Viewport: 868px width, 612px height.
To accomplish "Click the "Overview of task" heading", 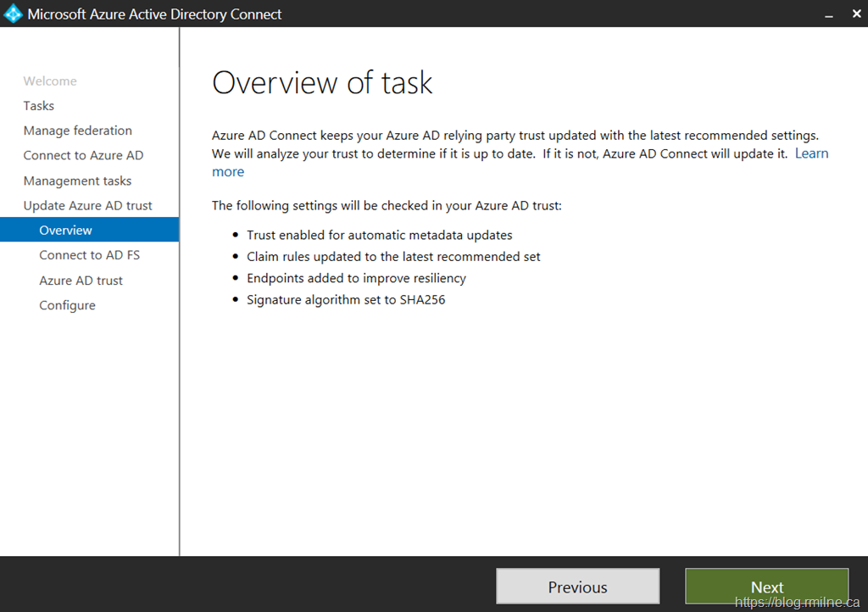I will [322, 82].
